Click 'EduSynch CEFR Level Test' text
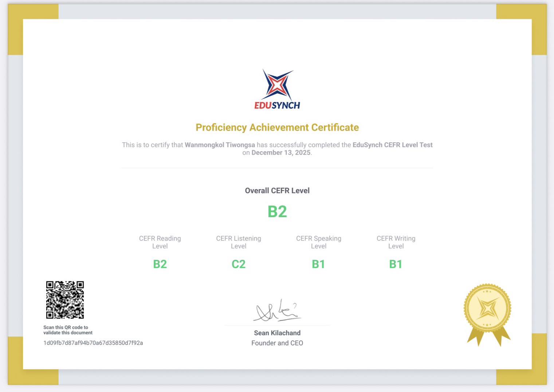 pyautogui.click(x=393, y=145)
